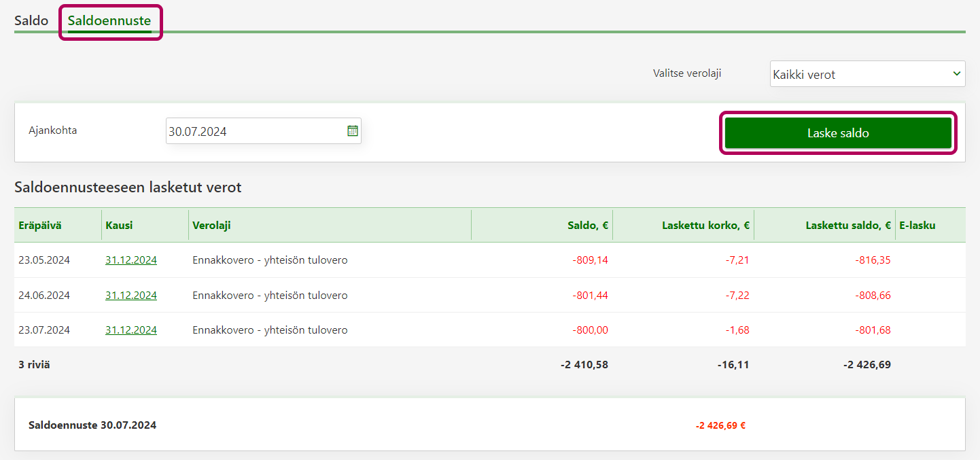Open period link in the 23.05.2024 row
980x460 pixels.
[x=131, y=260]
